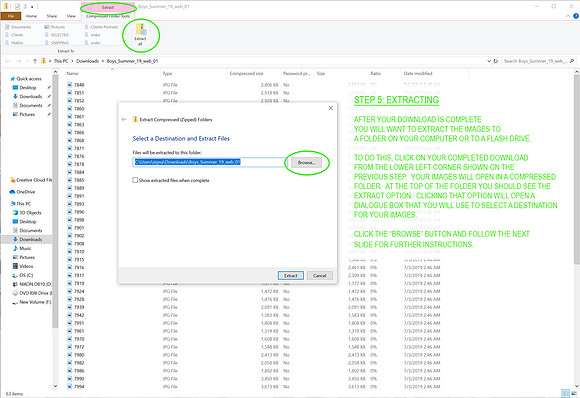Image resolution: width=580 pixels, height=398 pixels.
Task: Select Creative Cloud Files in sidebar
Action: 31,180
